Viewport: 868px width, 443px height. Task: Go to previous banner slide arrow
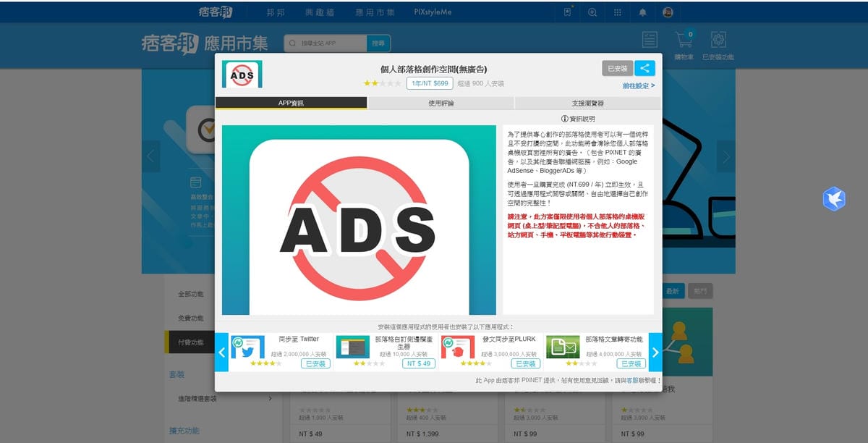[x=151, y=156]
